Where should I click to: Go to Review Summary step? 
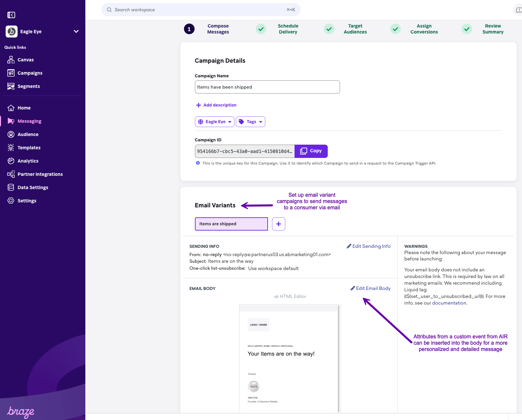coord(493,29)
